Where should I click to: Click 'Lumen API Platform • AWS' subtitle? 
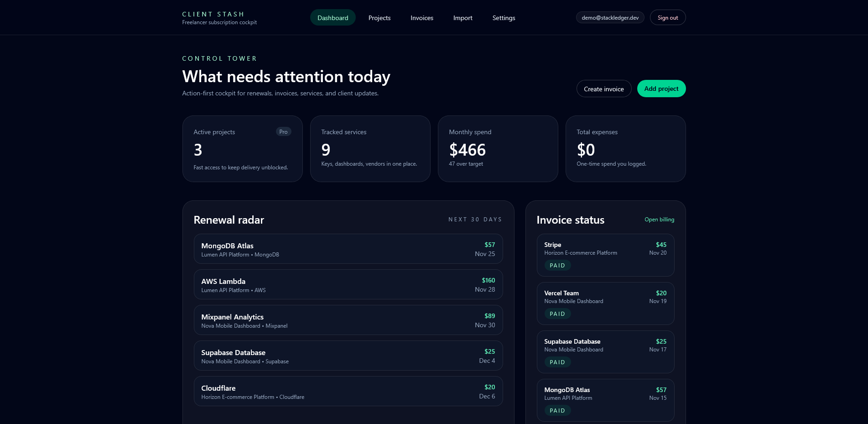coord(234,290)
